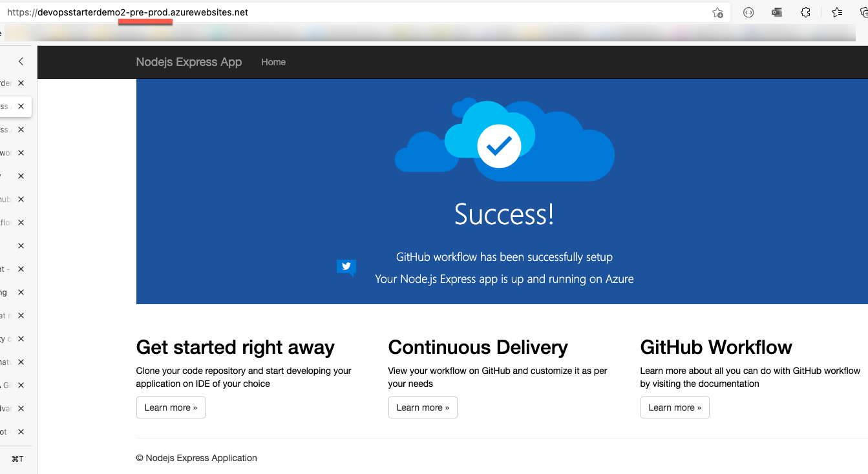Click the browser address bar URL

[127, 12]
